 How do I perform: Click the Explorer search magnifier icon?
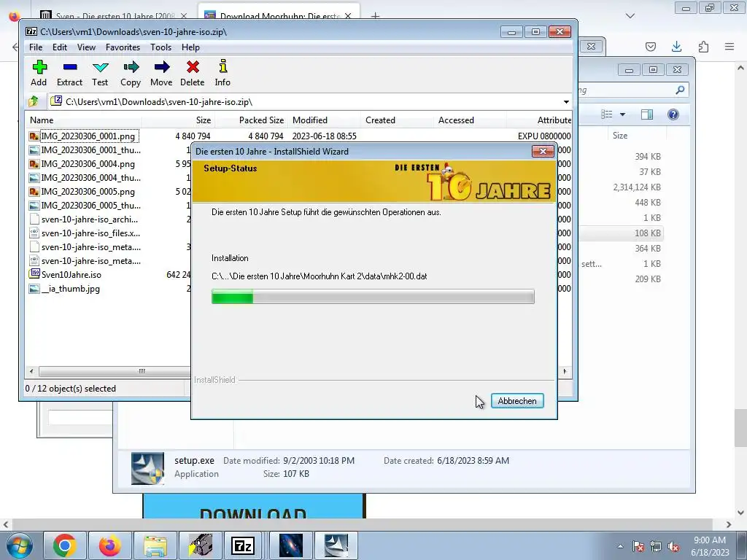tap(680, 90)
